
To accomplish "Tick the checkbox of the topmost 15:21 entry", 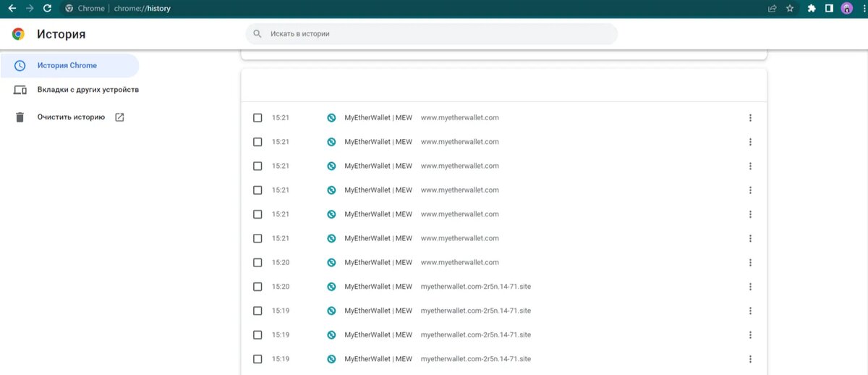I will pyautogui.click(x=258, y=118).
